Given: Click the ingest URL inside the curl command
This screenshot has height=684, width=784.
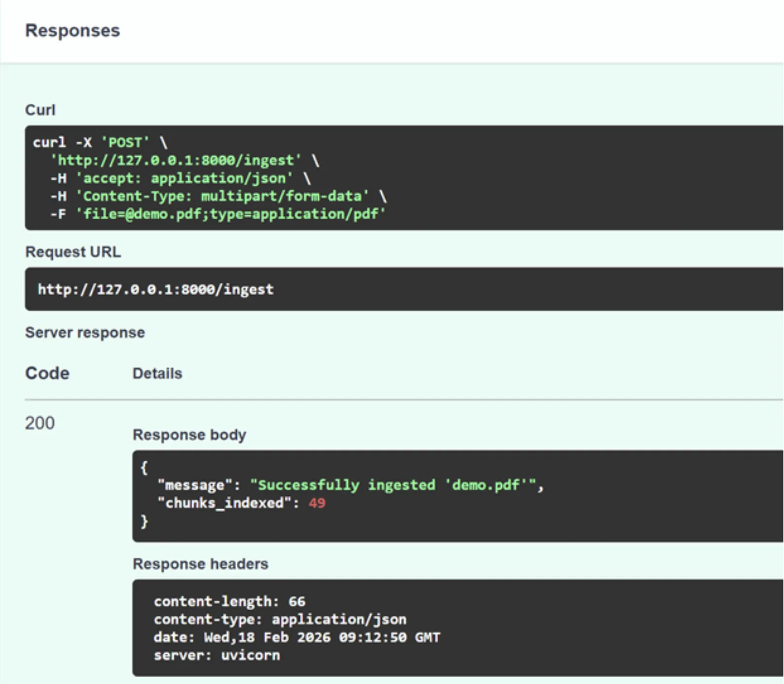Looking at the screenshot, I should pyautogui.click(x=176, y=161).
